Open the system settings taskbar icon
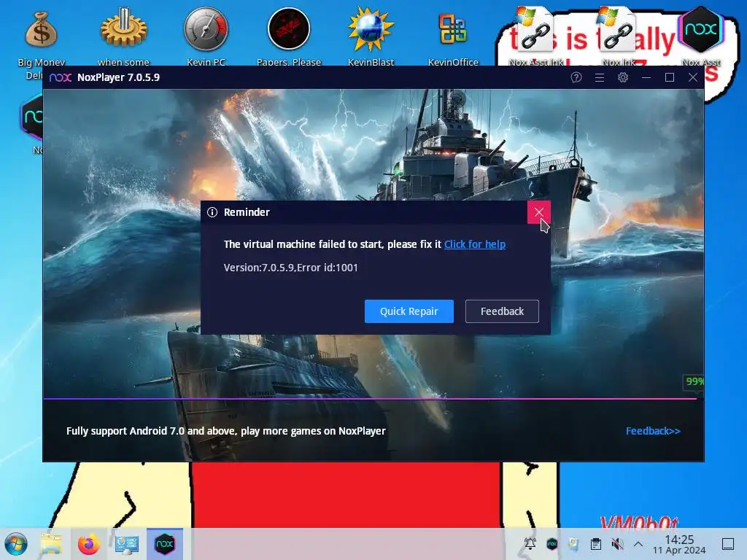 pyautogui.click(x=127, y=544)
